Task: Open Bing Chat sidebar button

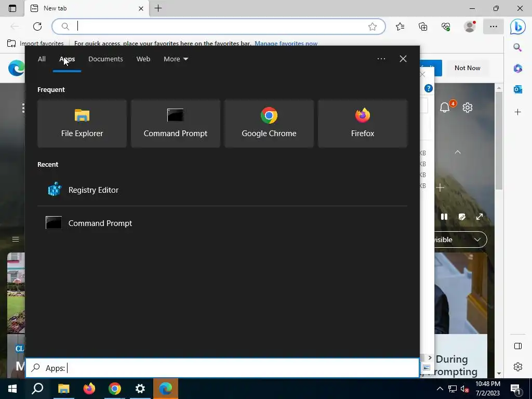Action: coord(518,26)
